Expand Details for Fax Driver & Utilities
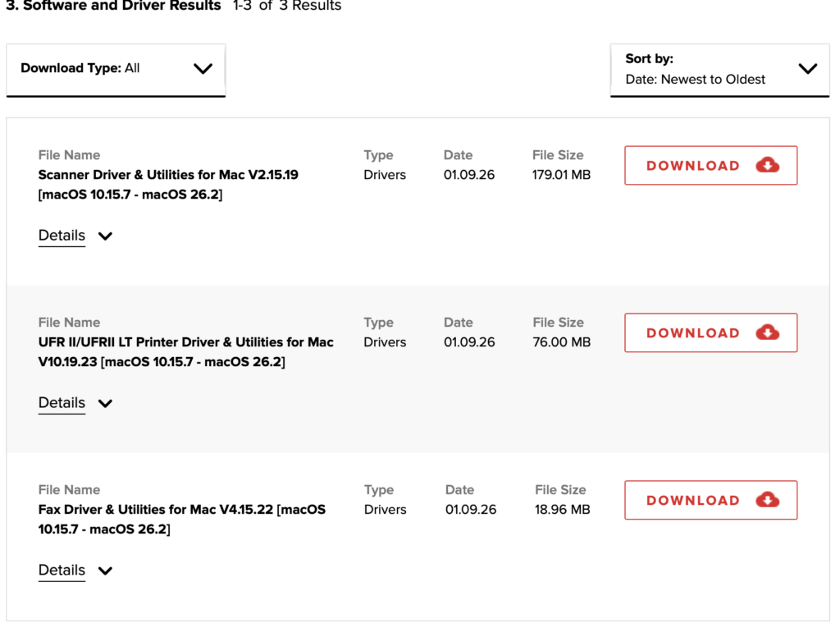Image resolution: width=840 pixels, height=637 pixels. coord(62,571)
